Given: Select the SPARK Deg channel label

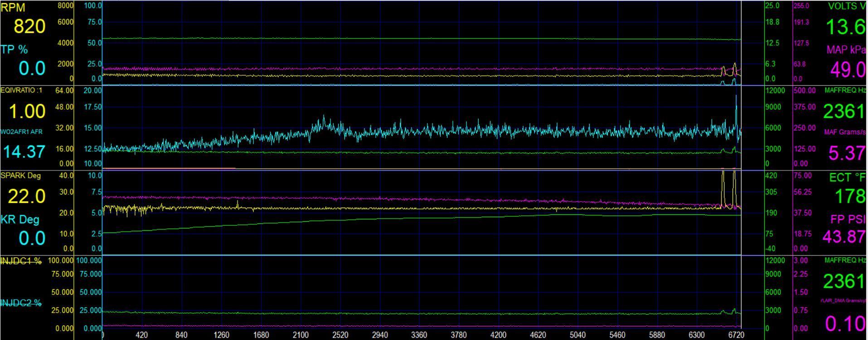Looking at the screenshot, I should coord(21,176).
